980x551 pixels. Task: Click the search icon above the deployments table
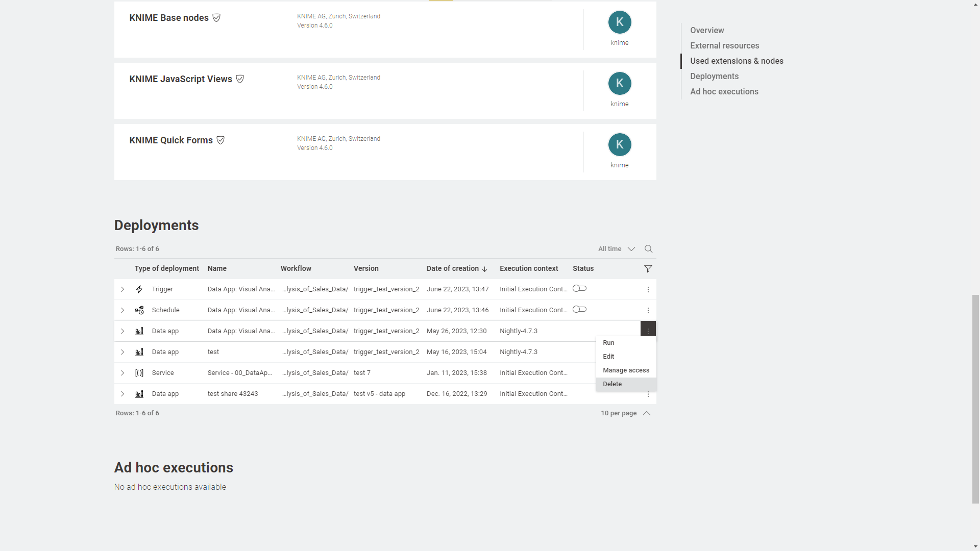pos(648,249)
